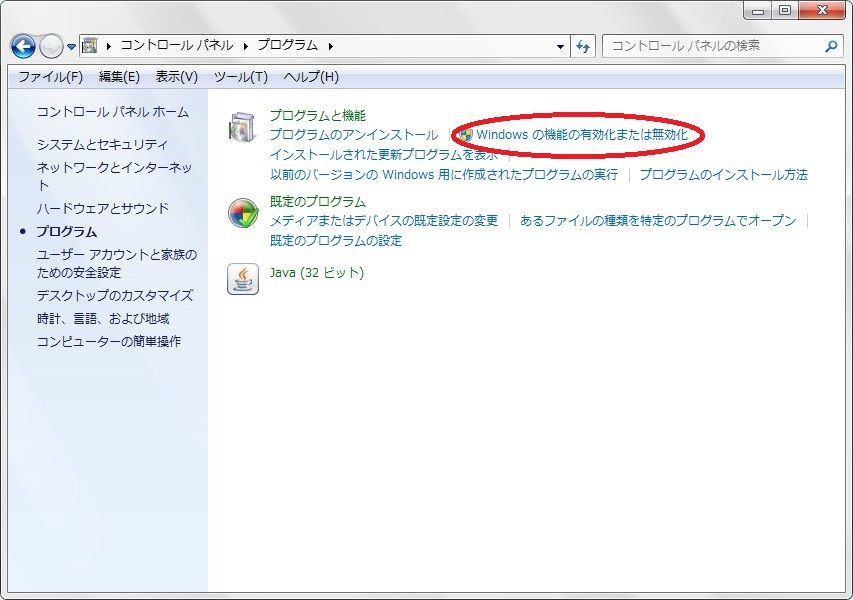Open Windows の機能の有効化または無効化
The height and width of the screenshot is (600, 853).
[582, 134]
